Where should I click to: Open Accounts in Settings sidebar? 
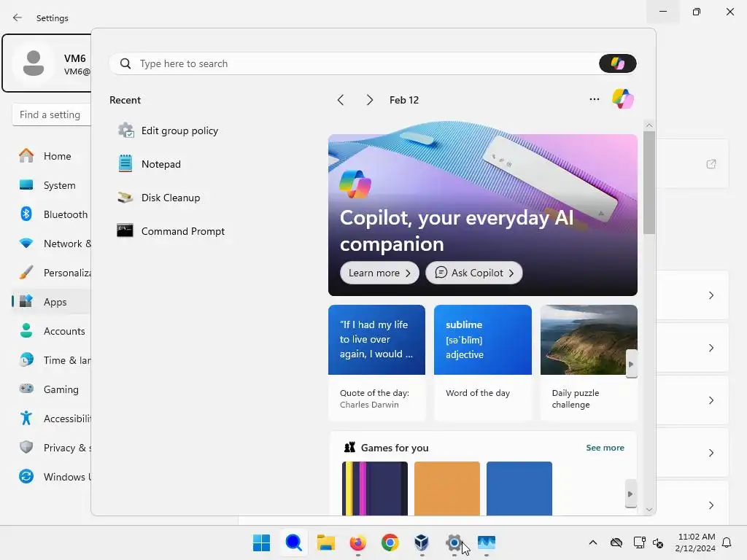52,331
